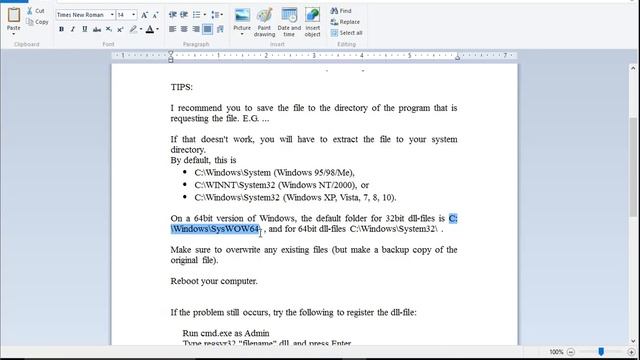The width and height of the screenshot is (640, 360).
Task: Toggle superscript formatting
Action: tap(120, 29)
